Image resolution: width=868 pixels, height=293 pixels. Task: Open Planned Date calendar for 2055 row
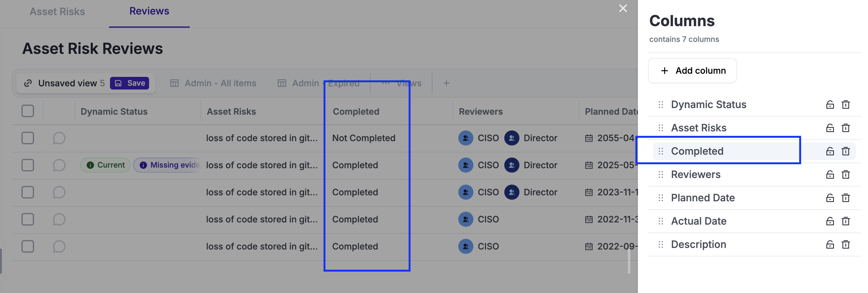tap(588, 138)
